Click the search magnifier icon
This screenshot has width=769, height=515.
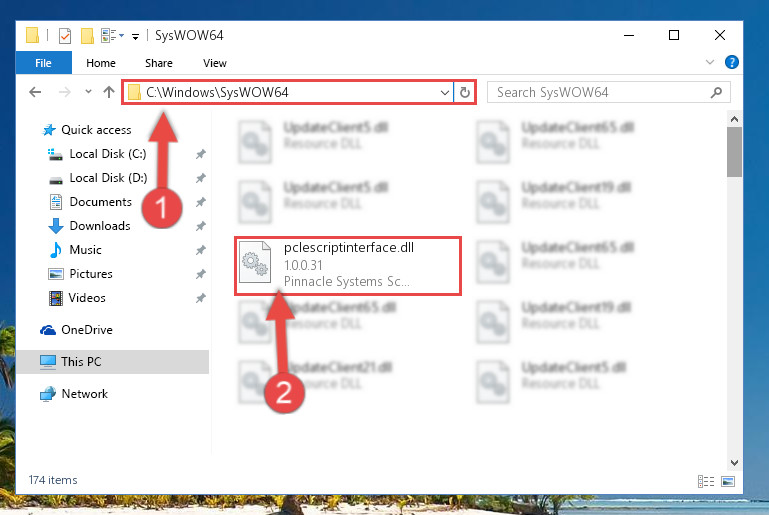click(716, 92)
